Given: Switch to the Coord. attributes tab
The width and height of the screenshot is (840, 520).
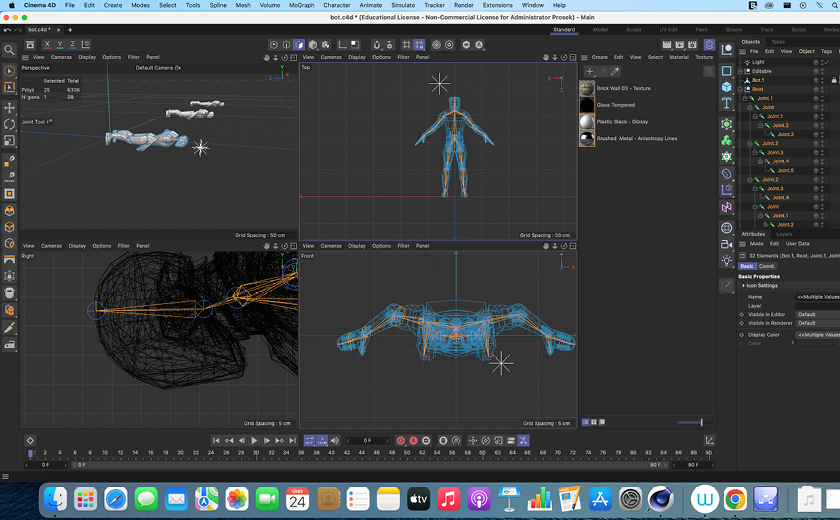Looking at the screenshot, I should point(766,266).
